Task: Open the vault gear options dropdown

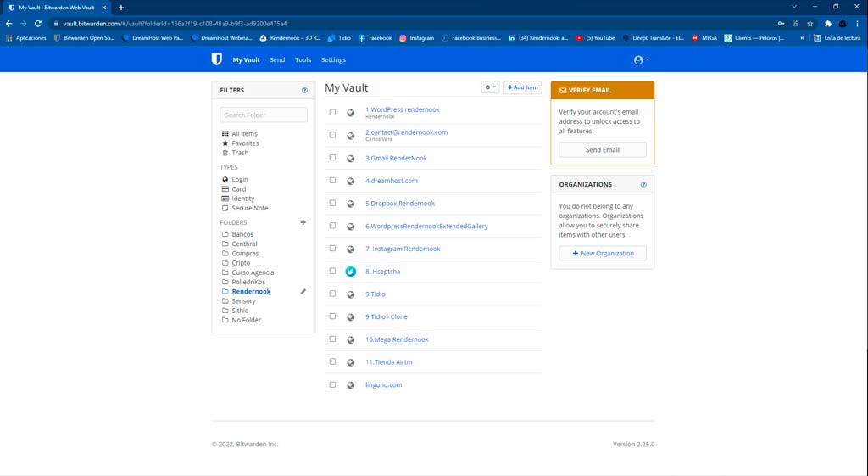Action: coord(491,87)
